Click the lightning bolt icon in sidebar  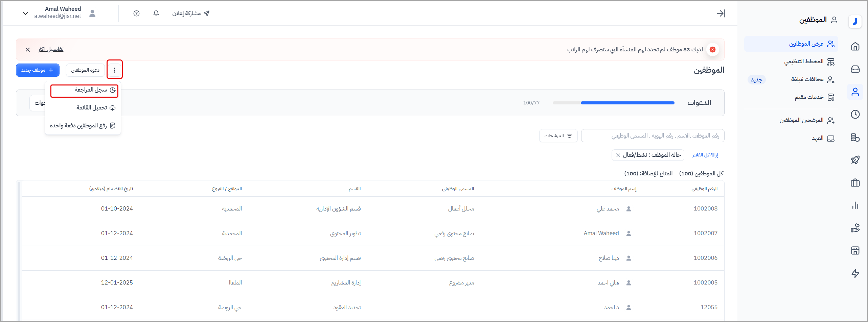(855, 273)
